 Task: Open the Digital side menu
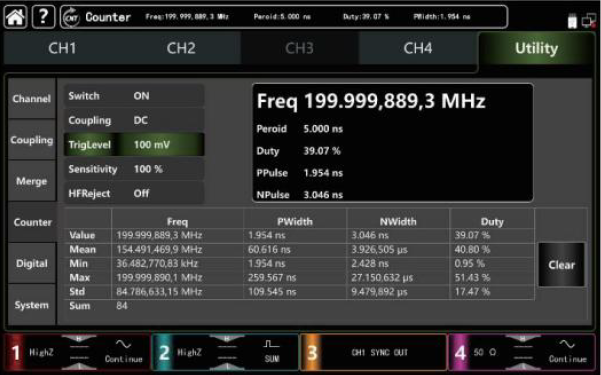(32, 263)
